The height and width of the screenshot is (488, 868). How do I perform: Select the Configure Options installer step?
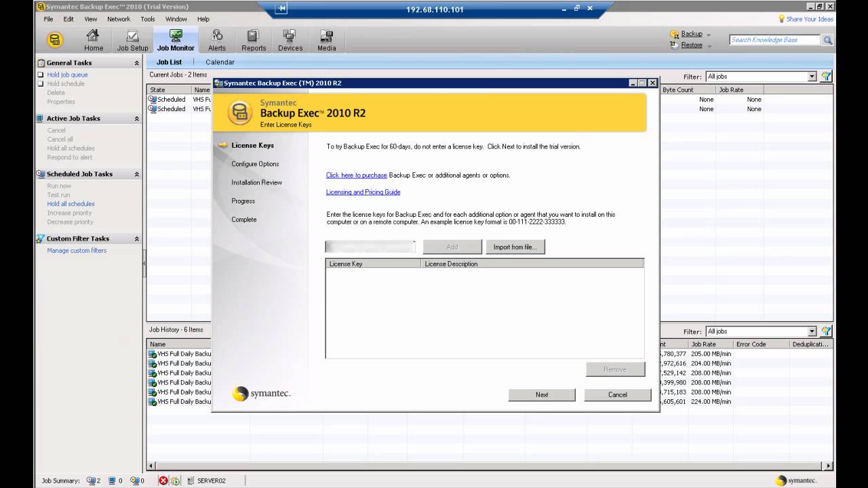coord(255,164)
